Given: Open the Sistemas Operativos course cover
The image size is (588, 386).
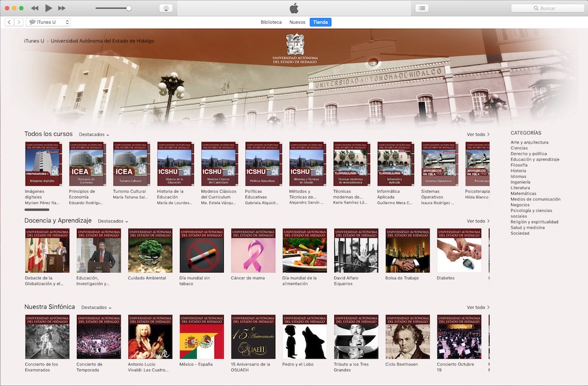Looking at the screenshot, I should 439,164.
